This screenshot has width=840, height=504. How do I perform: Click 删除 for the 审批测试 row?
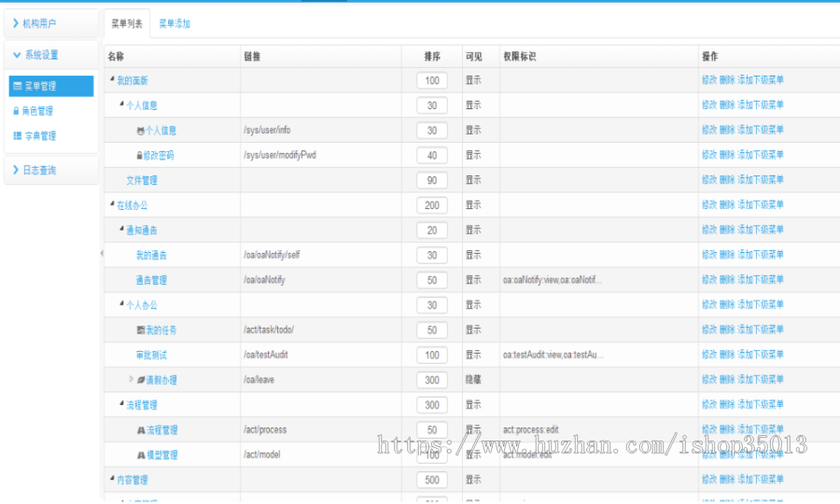tap(727, 355)
